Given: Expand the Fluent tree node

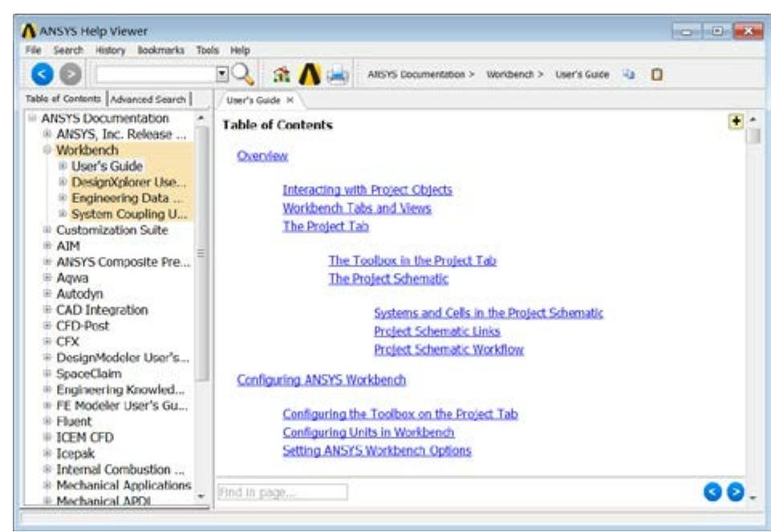Looking at the screenshot, I should click(48, 421).
